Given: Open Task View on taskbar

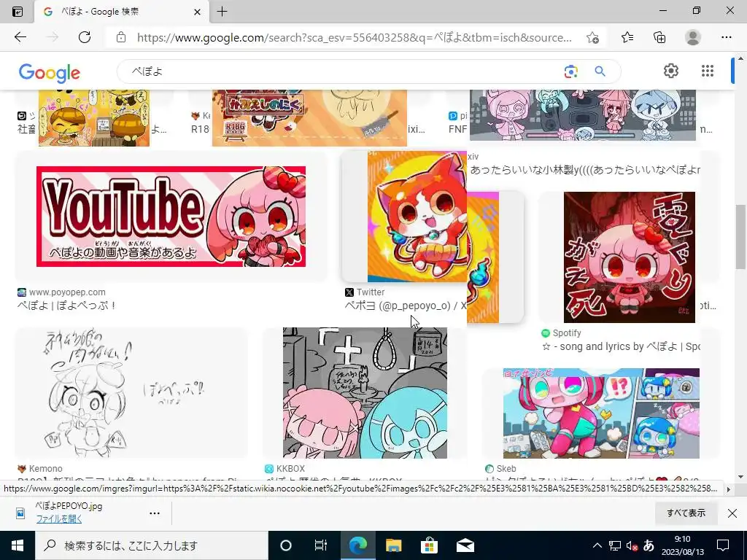Looking at the screenshot, I should click(x=321, y=545).
